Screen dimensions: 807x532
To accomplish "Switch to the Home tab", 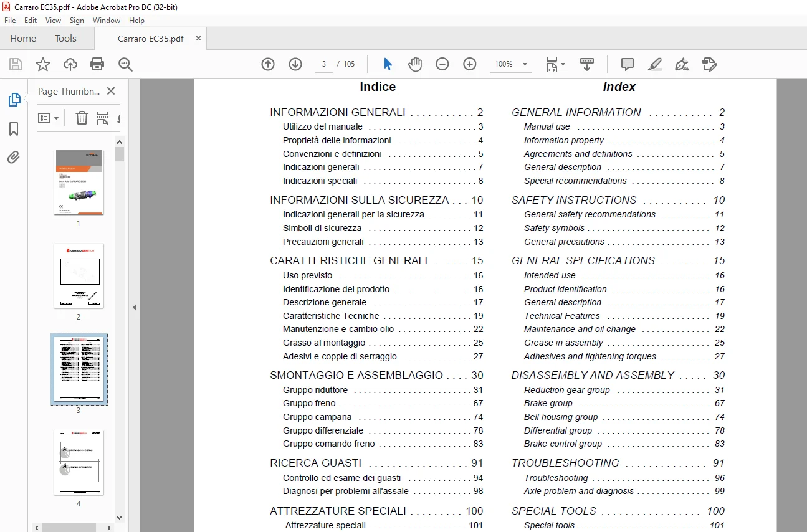I will click(23, 39).
